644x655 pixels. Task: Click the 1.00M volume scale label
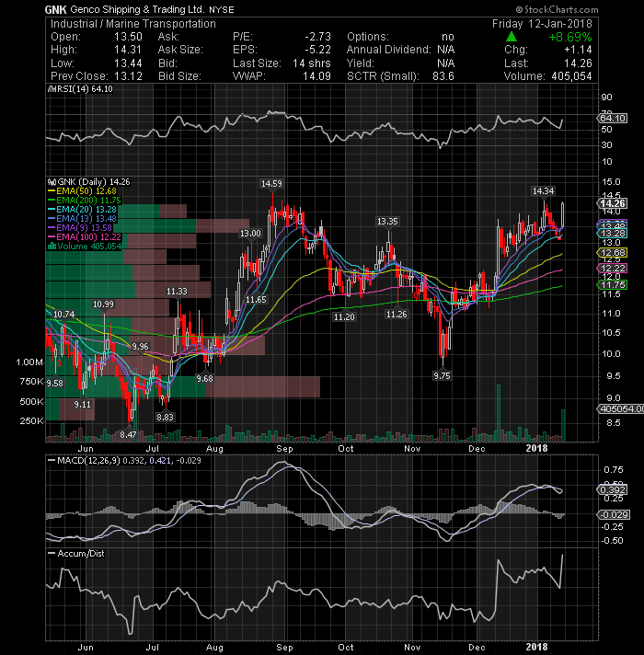coord(29,362)
